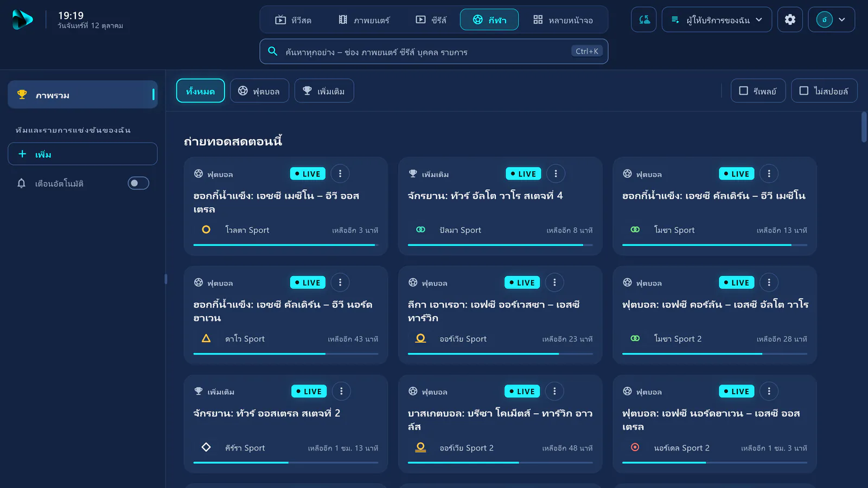Click the ออร์เวีย Sport 2 channel name
This screenshot has height=488, width=868.
coord(467,448)
